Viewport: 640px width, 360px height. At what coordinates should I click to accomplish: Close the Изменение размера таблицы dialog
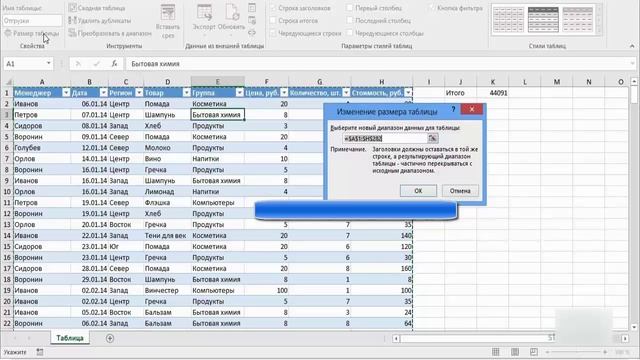(x=472, y=109)
